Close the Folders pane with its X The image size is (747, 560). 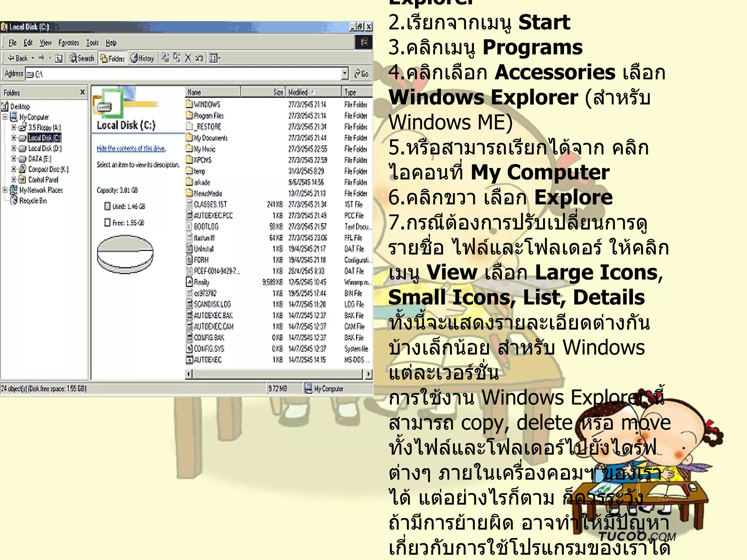tap(82, 92)
